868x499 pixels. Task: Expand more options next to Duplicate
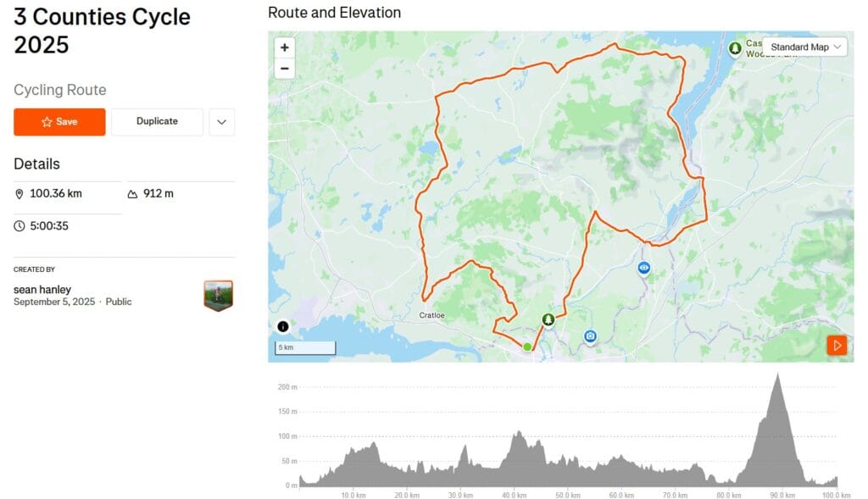coord(221,122)
